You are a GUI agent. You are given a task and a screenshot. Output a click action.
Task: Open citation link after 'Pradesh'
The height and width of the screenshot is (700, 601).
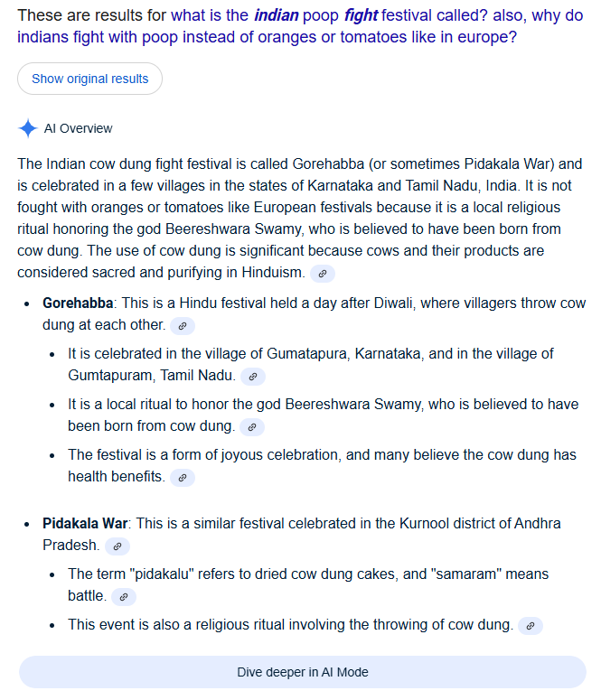click(117, 546)
